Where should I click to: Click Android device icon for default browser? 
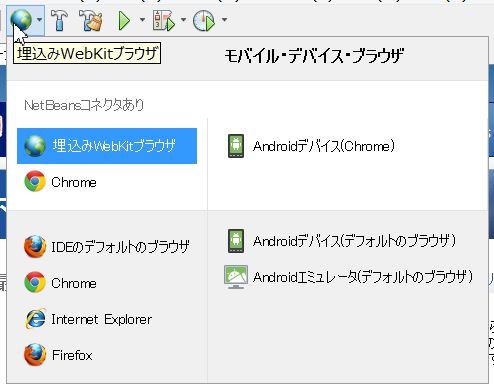click(236, 241)
